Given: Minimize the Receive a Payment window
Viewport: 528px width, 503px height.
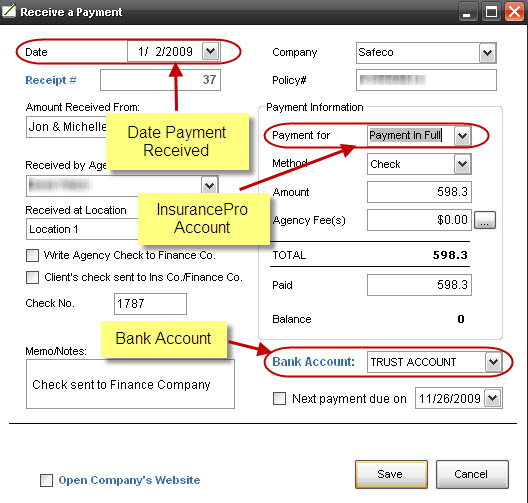Looking at the screenshot, I should pos(467,12).
